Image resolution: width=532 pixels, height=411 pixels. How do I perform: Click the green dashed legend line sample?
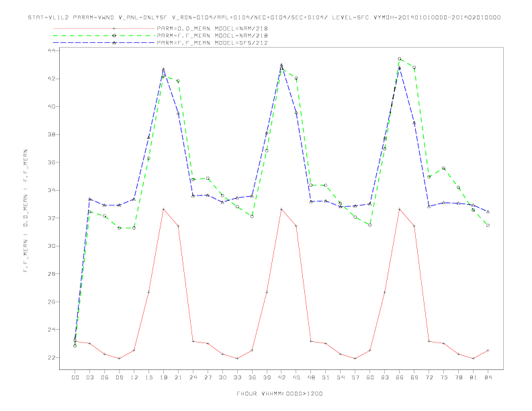coord(104,36)
